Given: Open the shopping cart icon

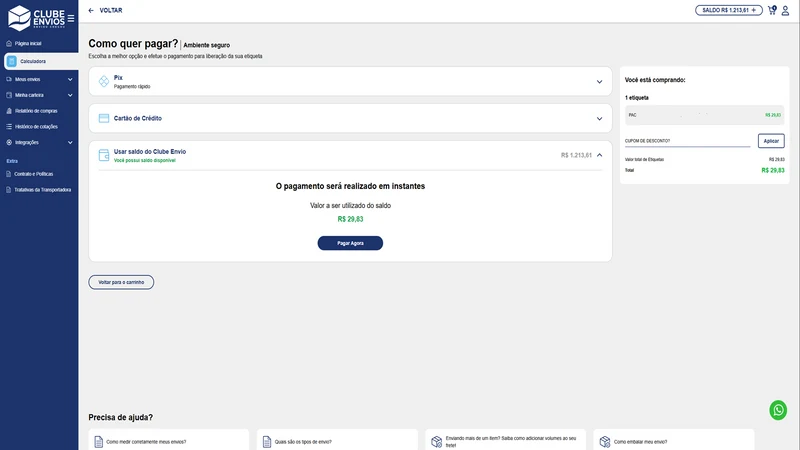Looking at the screenshot, I should pyautogui.click(x=772, y=10).
